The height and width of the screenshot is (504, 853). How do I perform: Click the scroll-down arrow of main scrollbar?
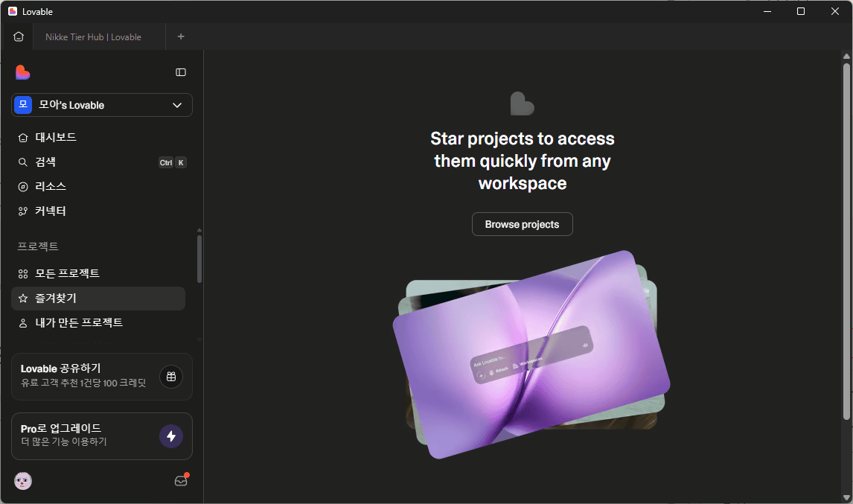pos(846,497)
